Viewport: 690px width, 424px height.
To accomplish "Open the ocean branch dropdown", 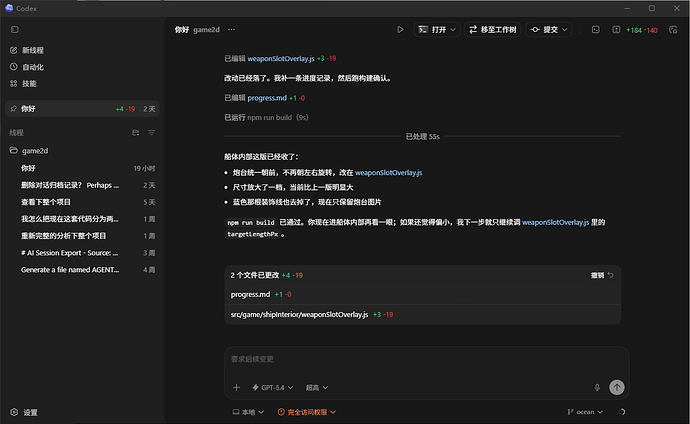I will pos(585,412).
